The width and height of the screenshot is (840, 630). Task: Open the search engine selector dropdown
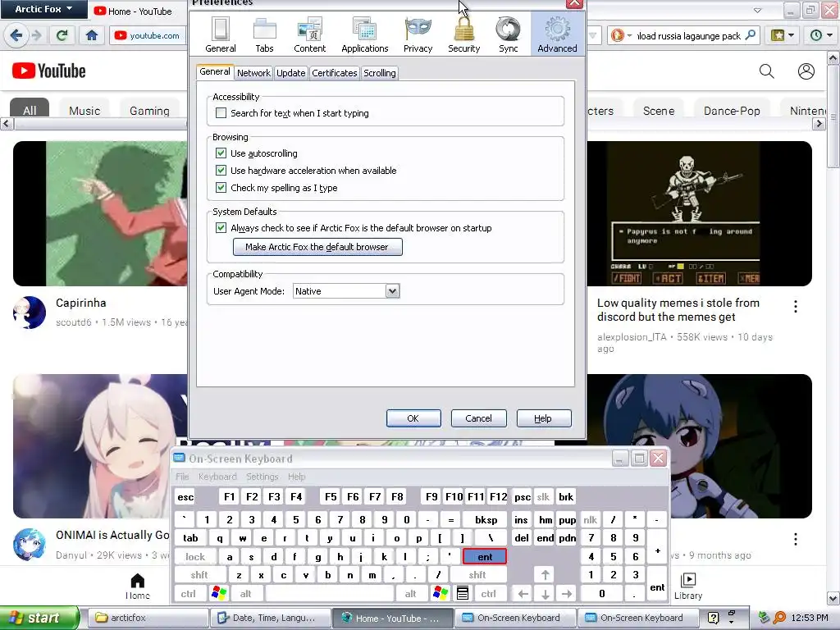click(621, 36)
